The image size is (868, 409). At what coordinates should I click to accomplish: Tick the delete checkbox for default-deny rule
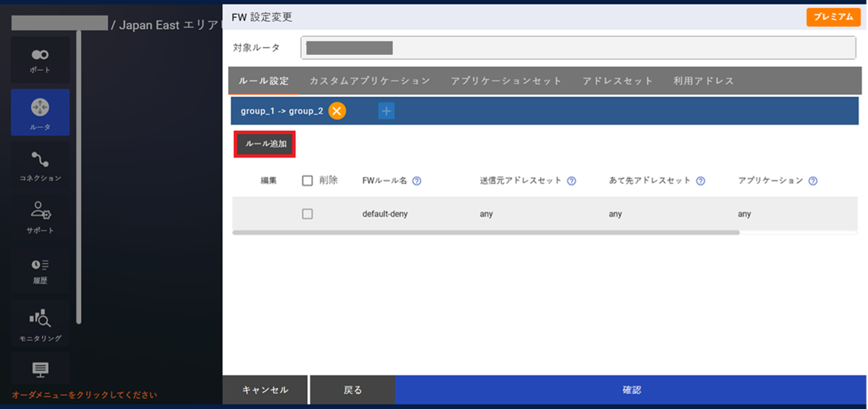(x=307, y=214)
